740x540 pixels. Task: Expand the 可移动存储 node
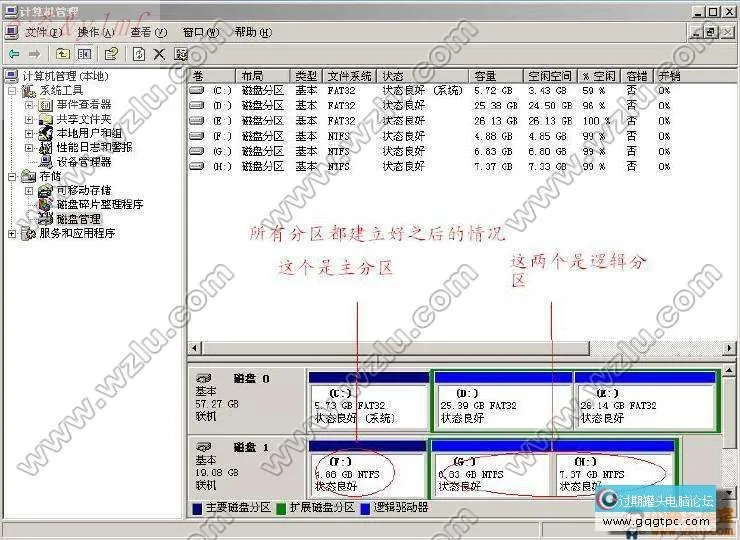click(x=29, y=191)
